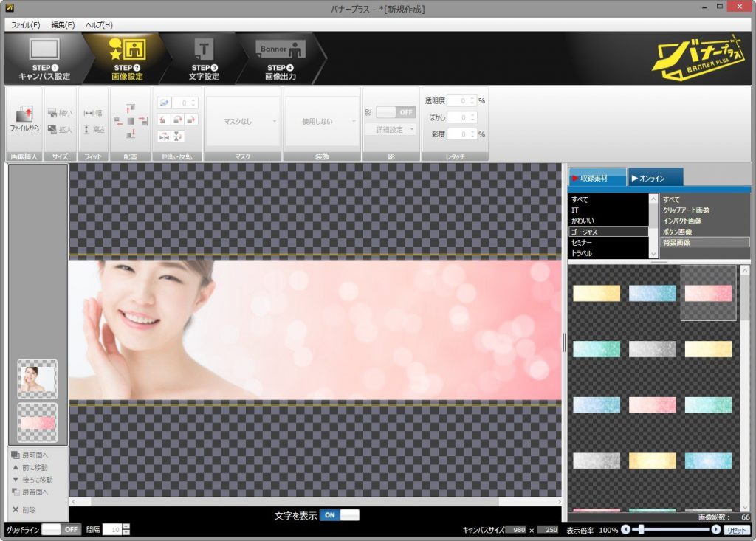Move layer forward (前に移動)
Viewport: 756px width, 541px height.
point(30,467)
